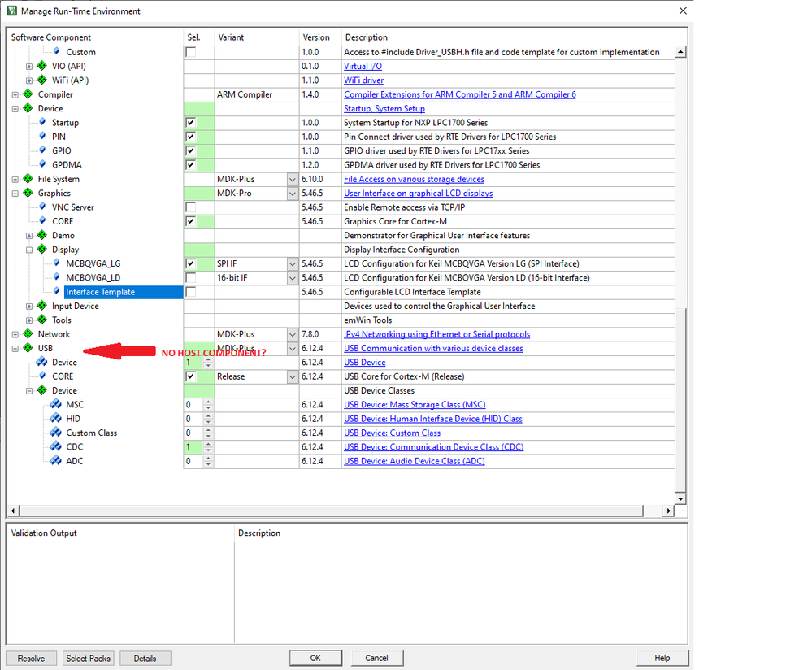Open the Network MDK-Plus variant dropdown
Screen dimensions: 812x670
293,334
